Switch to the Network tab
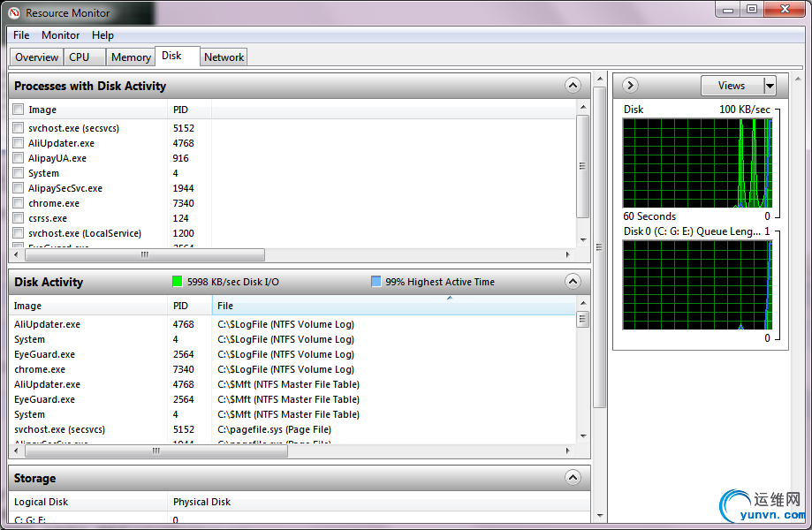 (224, 57)
